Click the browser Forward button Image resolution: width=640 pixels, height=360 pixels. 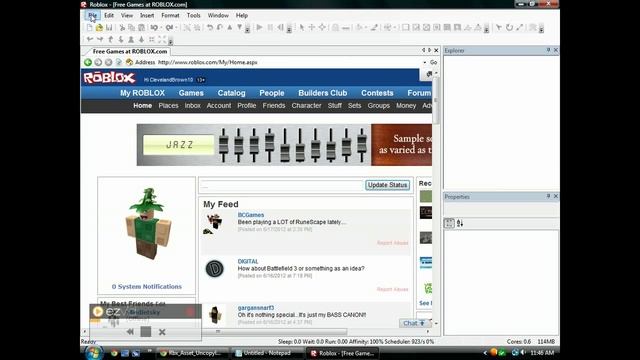98,62
